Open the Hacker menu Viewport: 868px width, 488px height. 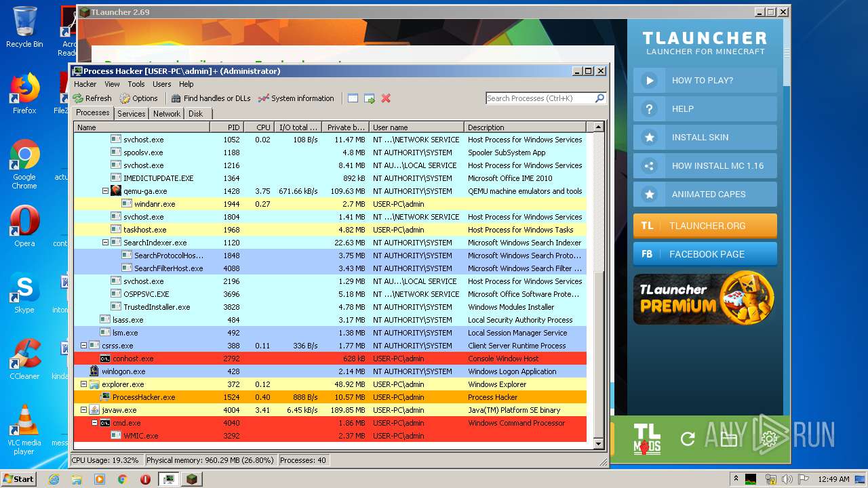point(85,84)
